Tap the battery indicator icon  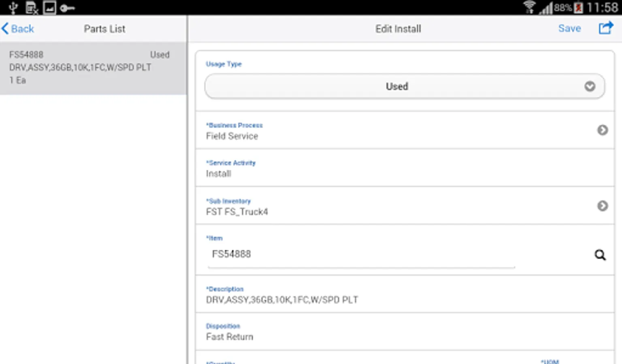click(579, 8)
